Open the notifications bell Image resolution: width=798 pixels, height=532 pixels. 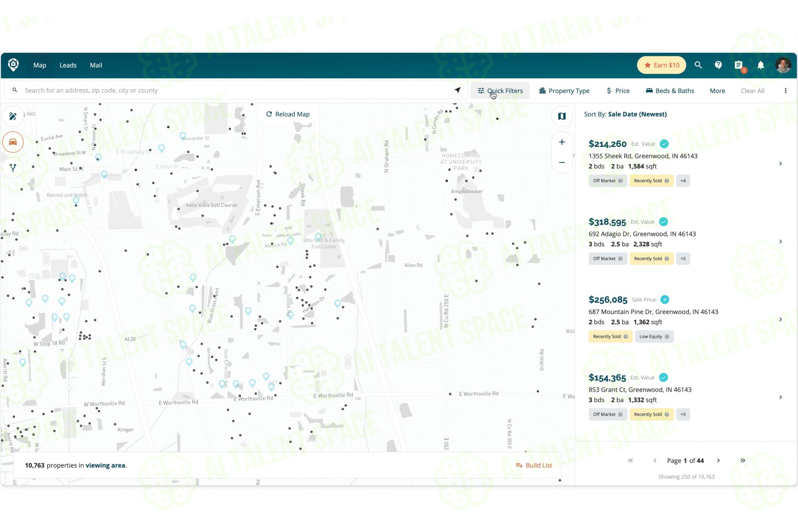coord(761,65)
